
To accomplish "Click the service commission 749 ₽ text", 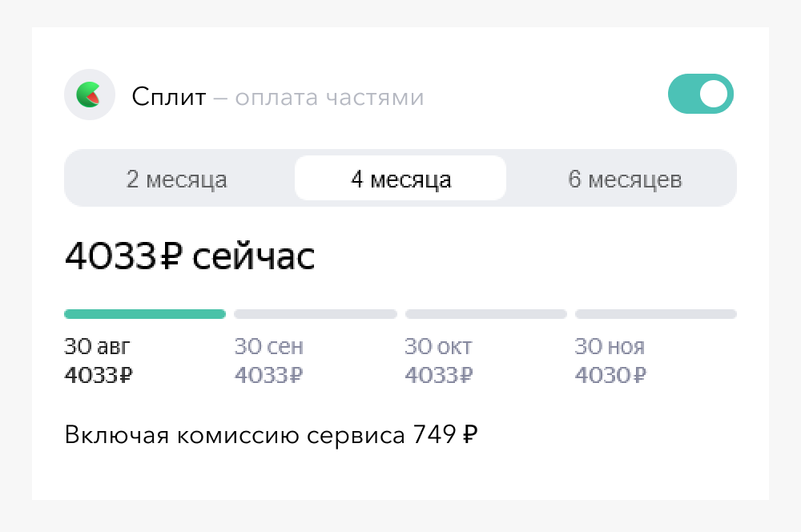I will click(272, 435).
